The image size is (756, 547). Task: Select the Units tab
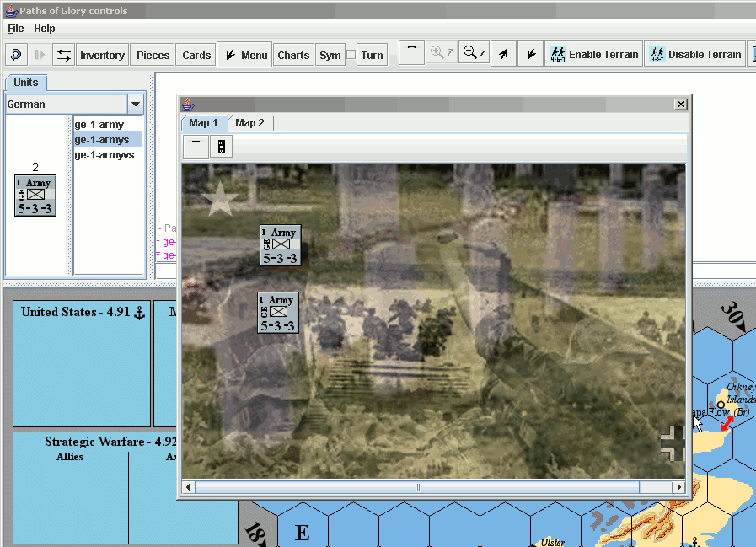pyautogui.click(x=25, y=83)
